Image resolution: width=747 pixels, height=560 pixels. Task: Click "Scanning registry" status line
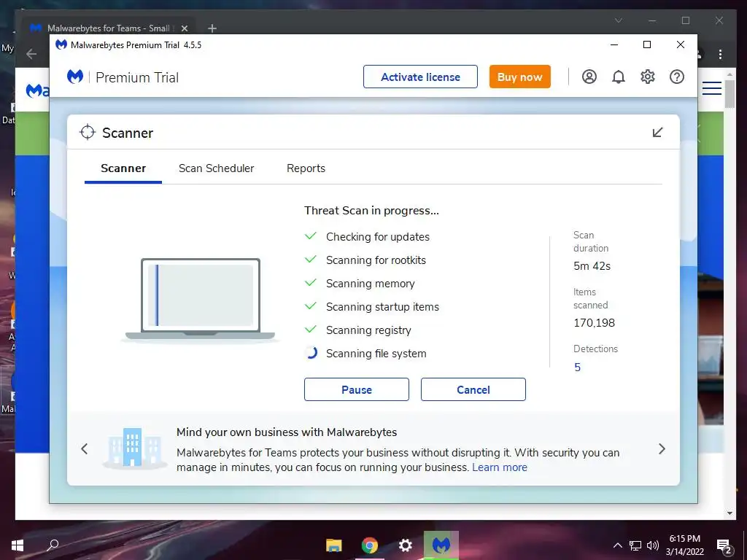368,330
